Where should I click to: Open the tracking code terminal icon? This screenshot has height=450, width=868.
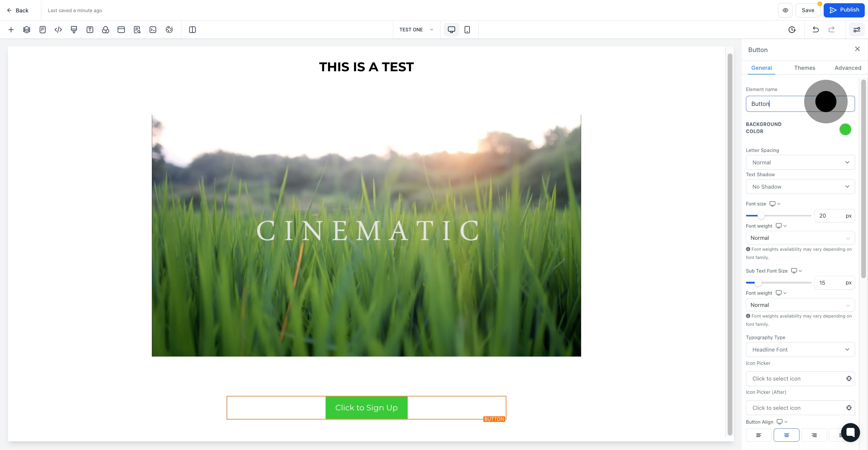coord(153,30)
